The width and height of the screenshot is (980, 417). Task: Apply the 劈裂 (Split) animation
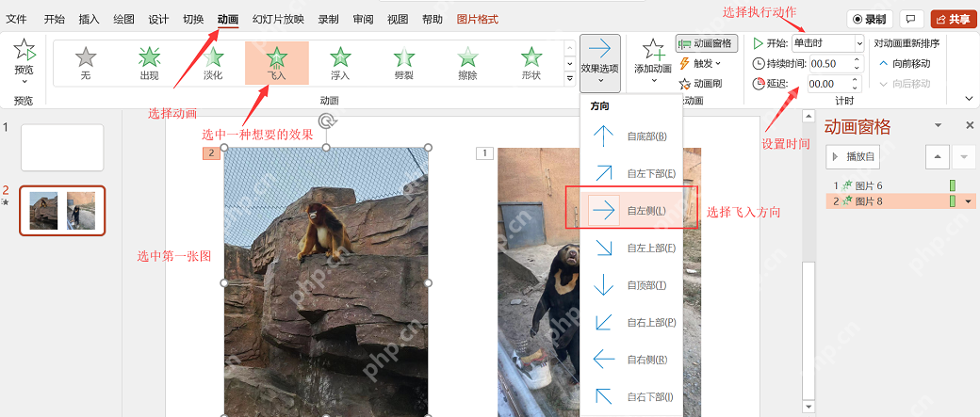(x=404, y=64)
